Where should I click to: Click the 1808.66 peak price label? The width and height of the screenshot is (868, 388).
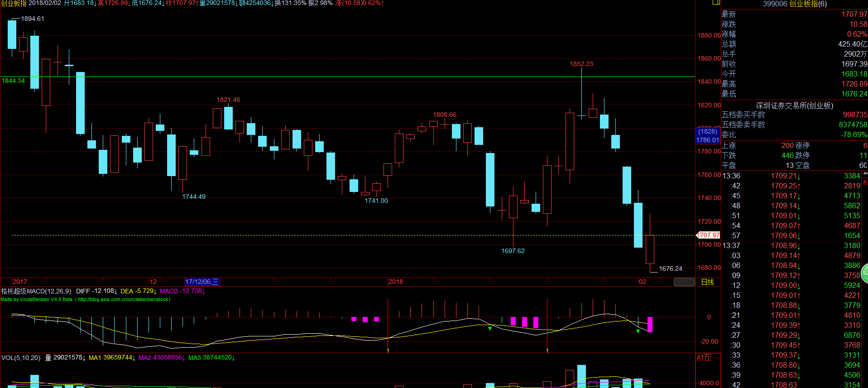(445, 115)
